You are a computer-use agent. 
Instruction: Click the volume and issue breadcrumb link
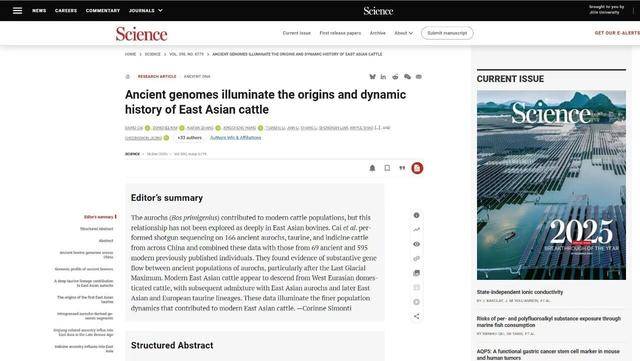click(x=186, y=54)
